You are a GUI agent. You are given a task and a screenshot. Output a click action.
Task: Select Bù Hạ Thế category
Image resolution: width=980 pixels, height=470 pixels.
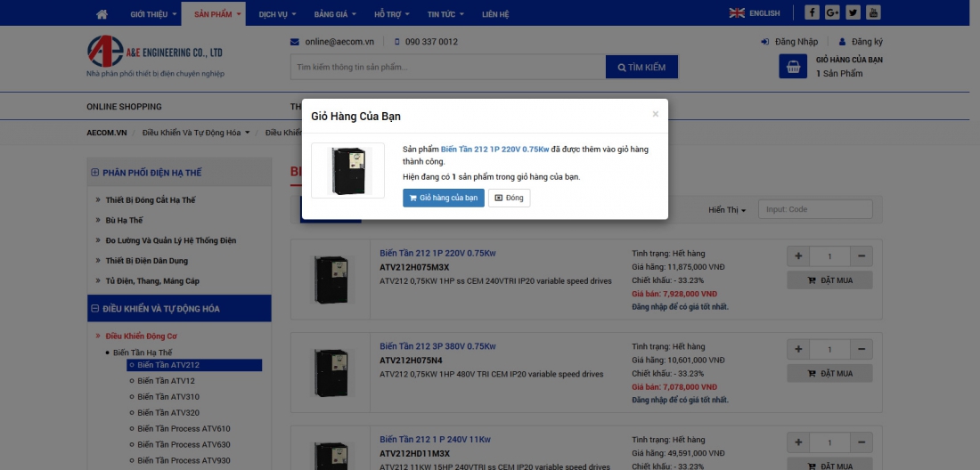(124, 221)
